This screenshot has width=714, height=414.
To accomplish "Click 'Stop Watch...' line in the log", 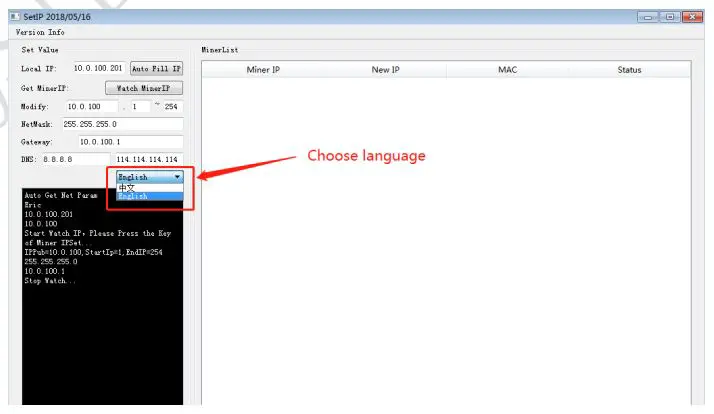I will coord(50,281).
